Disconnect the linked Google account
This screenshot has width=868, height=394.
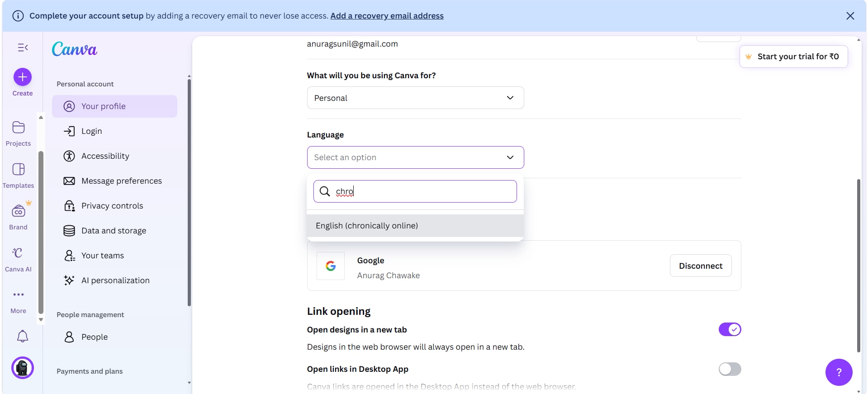tap(700, 266)
